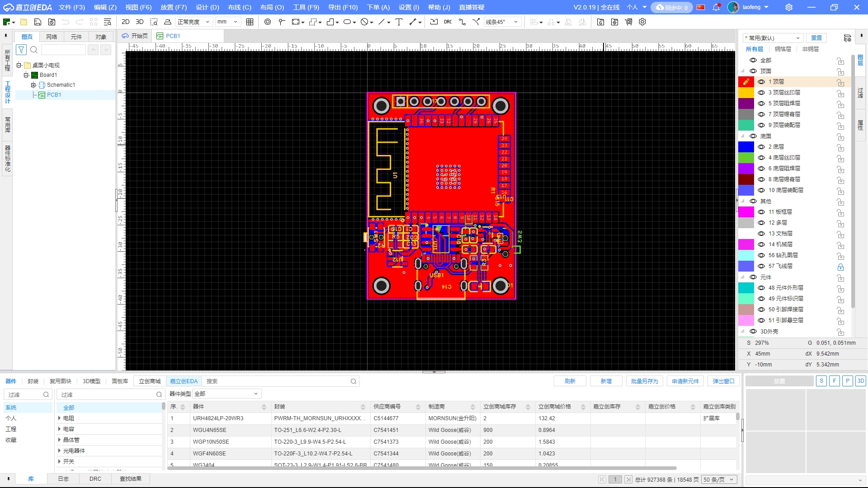The width and height of the screenshot is (868, 488).
Task: Select the line drawing tool
Action: pyautogui.click(x=382, y=22)
